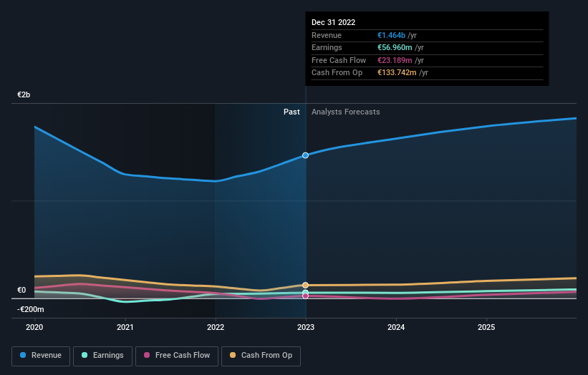Click the -€200m y-axis label
This screenshot has width=588, height=375.
tap(30, 309)
